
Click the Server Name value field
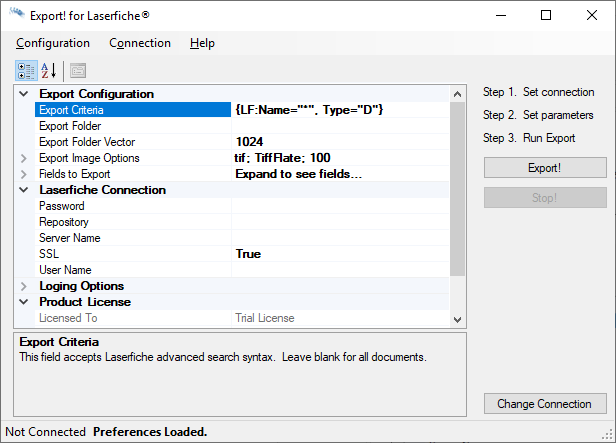click(x=340, y=238)
